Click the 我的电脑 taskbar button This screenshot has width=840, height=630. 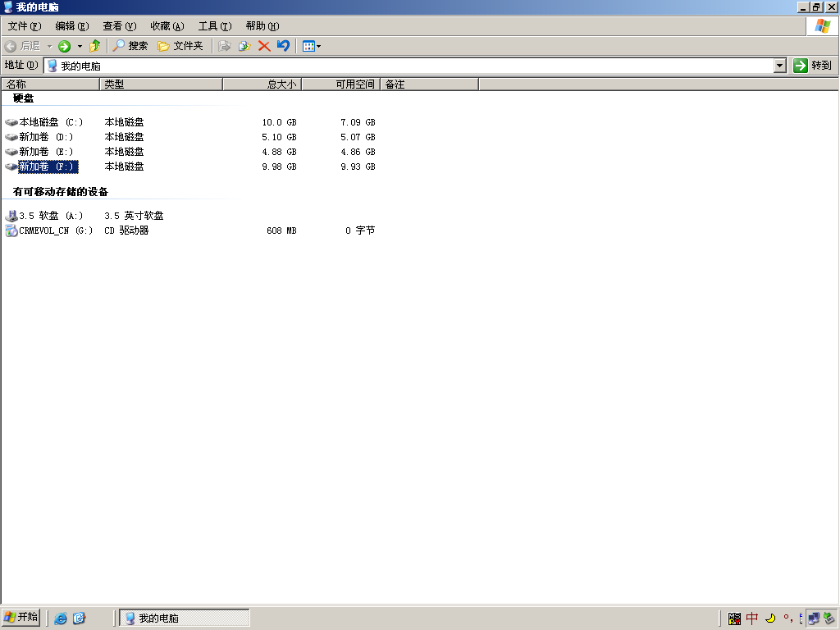tap(185, 618)
